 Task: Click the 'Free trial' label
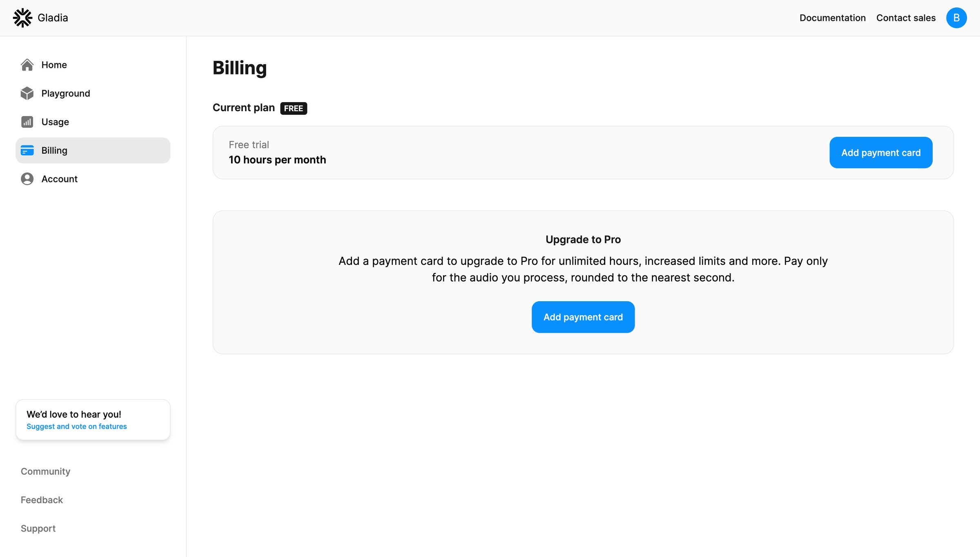pyautogui.click(x=249, y=145)
